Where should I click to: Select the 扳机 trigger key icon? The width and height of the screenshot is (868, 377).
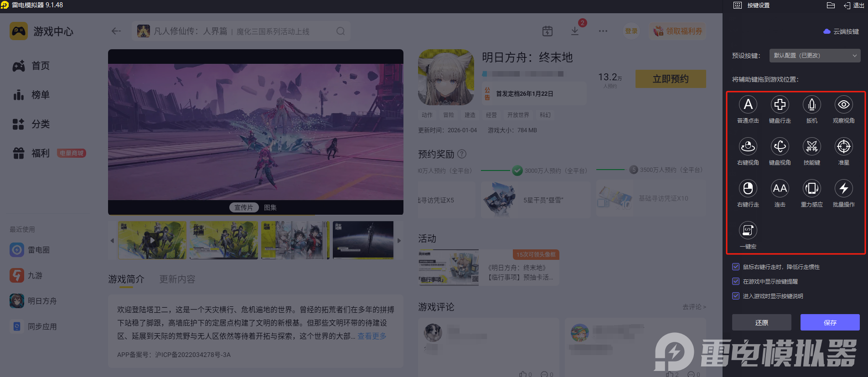(x=812, y=104)
